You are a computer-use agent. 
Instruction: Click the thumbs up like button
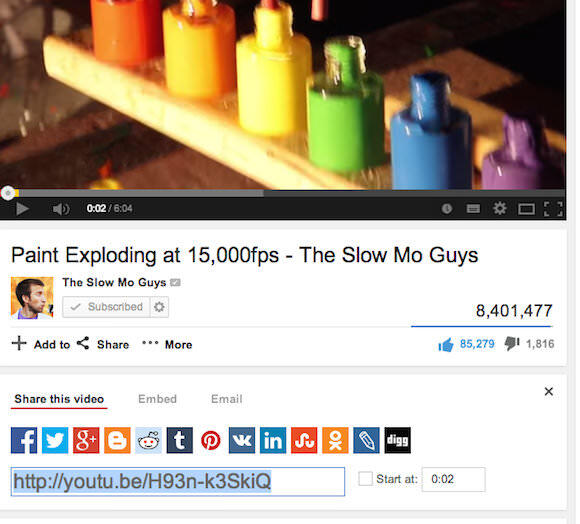446,345
